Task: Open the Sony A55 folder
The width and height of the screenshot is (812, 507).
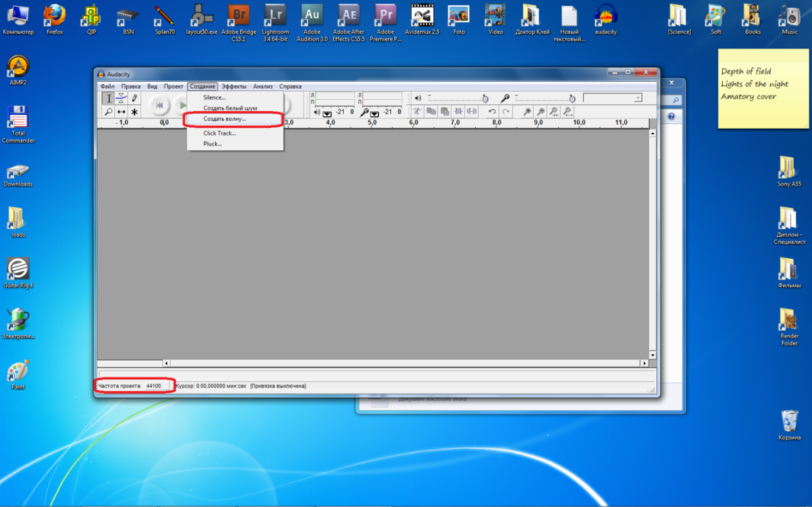Action: [x=789, y=172]
